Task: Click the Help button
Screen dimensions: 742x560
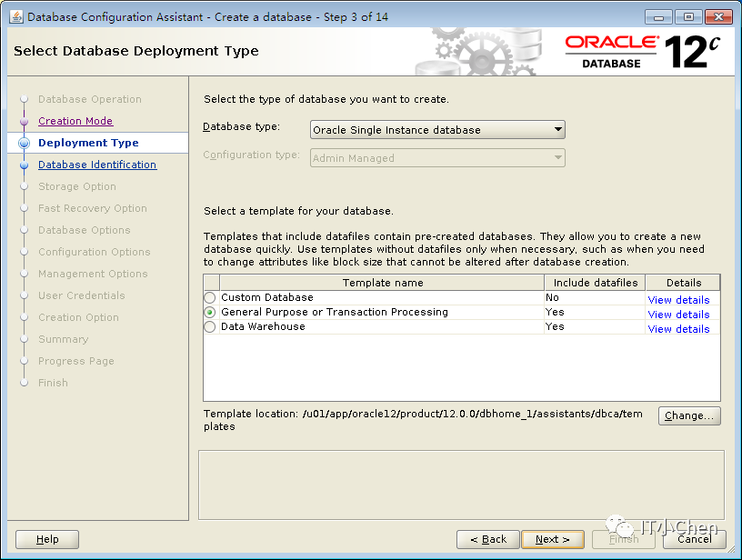Action: pyautogui.click(x=47, y=539)
